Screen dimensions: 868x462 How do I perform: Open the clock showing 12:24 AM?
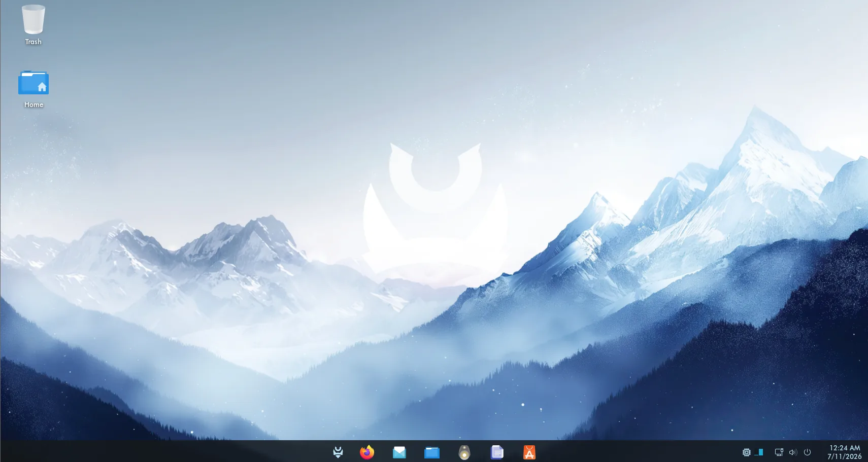(x=845, y=452)
